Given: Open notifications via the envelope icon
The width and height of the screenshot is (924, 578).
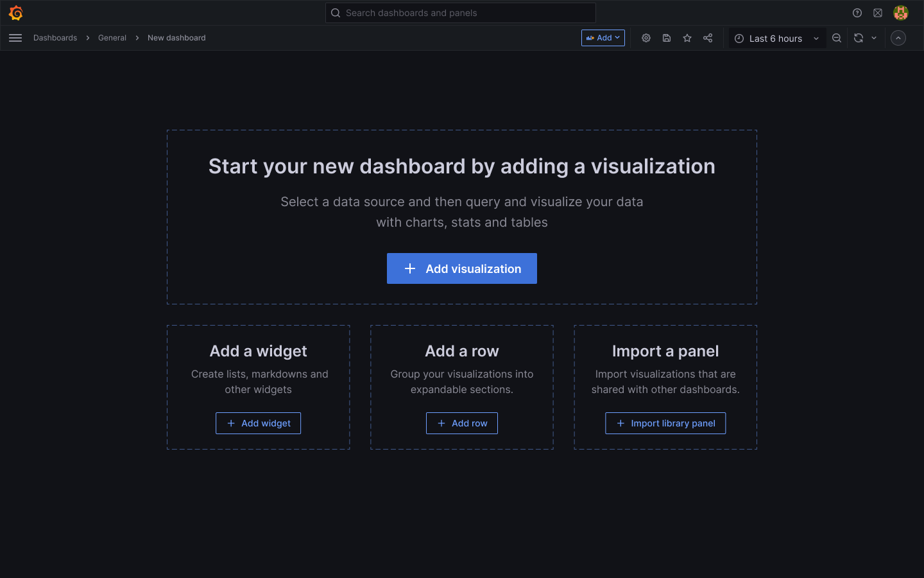Looking at the screenshot, I should (878, 12).
